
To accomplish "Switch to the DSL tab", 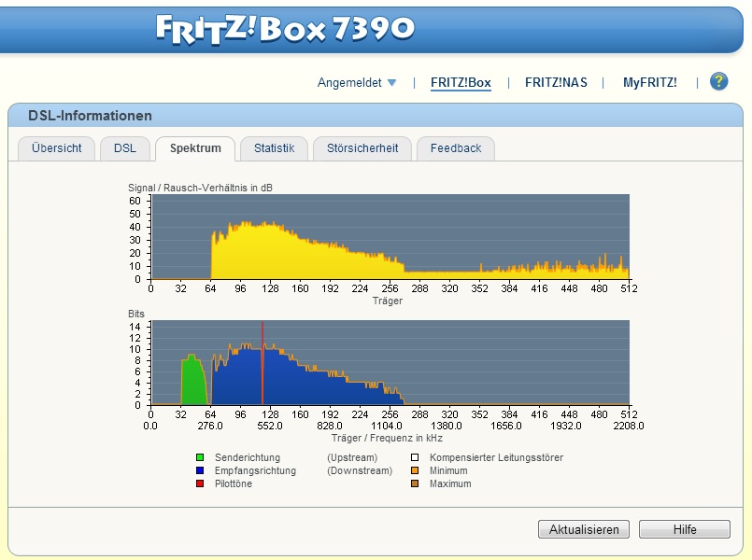I will click(x=125, y=148).
